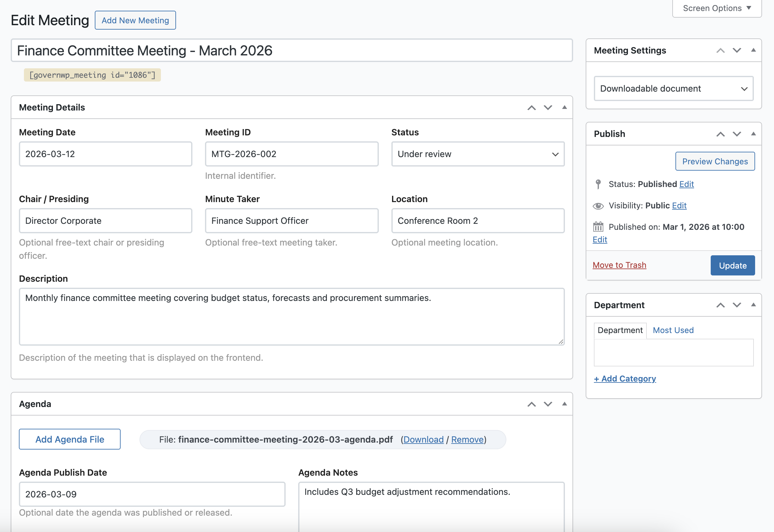Move Agenda panel up arrow

[531, 404]
